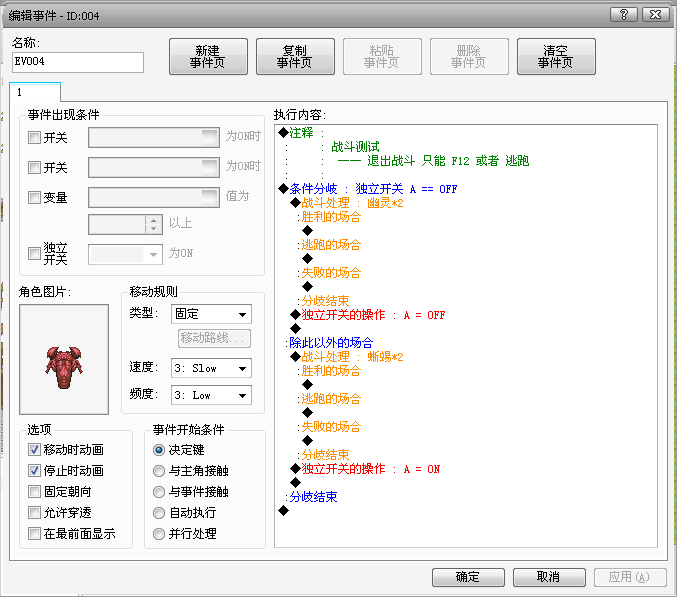This screenshot has width=677, height=597.
Task: Click 删除事件页 button
Action: pos(469,57)
